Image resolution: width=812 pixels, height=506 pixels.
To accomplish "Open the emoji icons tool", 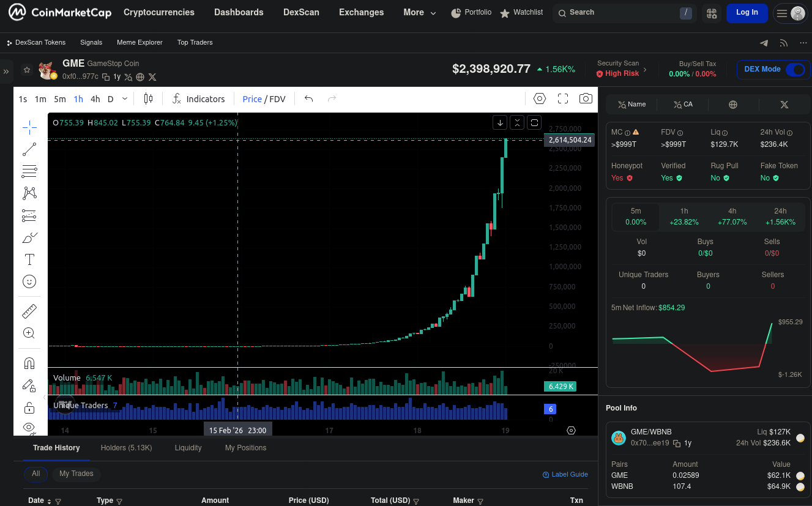I will click(x=29, y=281).
